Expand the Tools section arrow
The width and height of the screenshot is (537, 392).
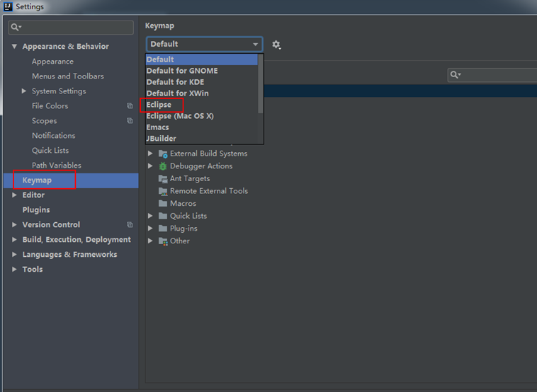[x=14, y=269]
